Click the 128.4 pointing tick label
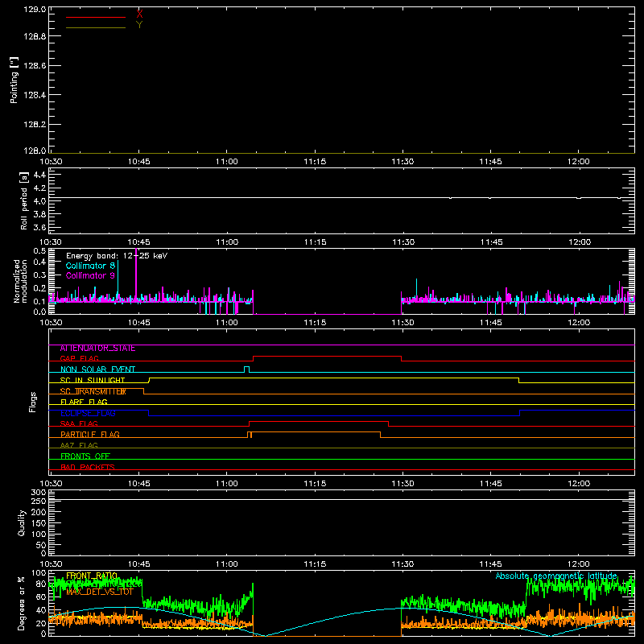 (35, 95)
